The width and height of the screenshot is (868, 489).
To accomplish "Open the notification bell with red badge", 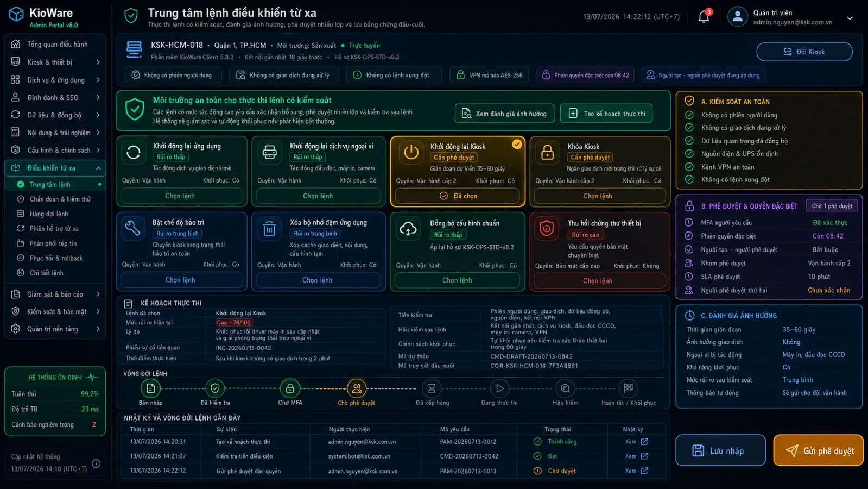I will click(x=704, y=16).
